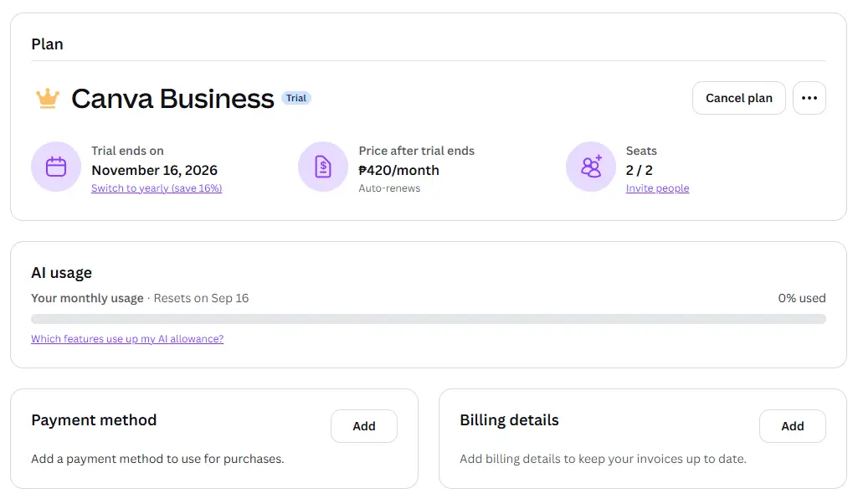Follow the Invite people link
853x504 pixels.
coord(657,188)
